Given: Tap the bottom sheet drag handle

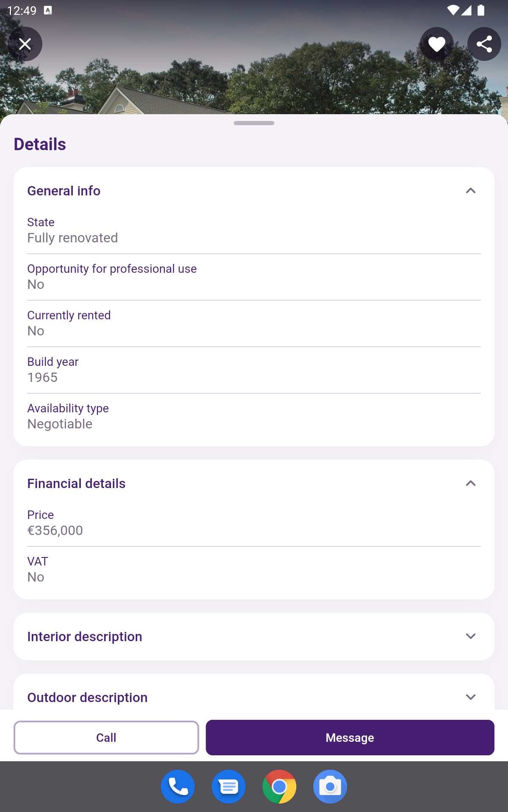Looking at the screenshot, I should 254,123.
